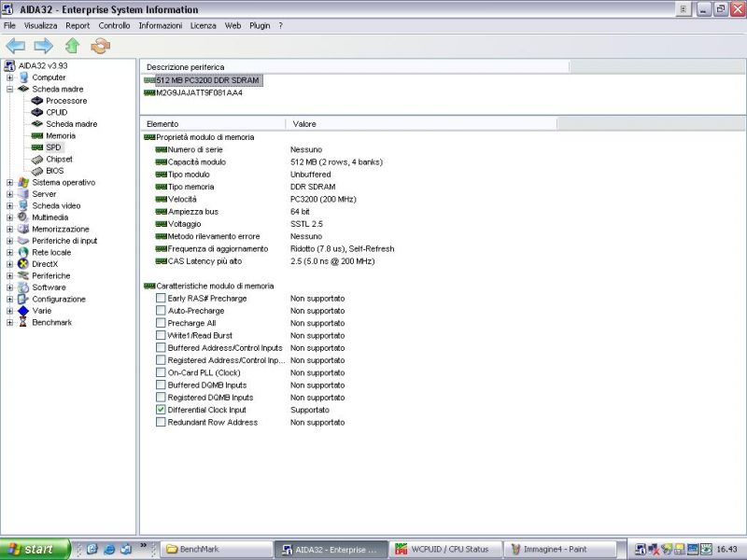Expand the Computer tree node

[x=9, y=77]
